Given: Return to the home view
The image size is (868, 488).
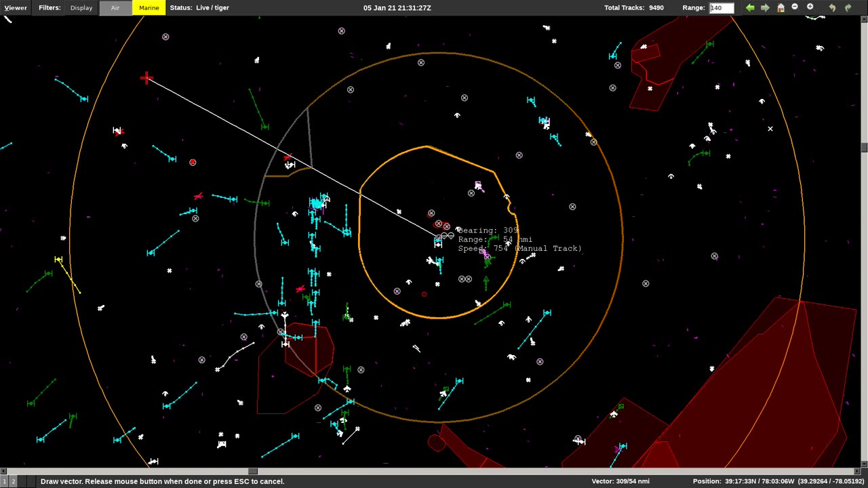Looking at the screenshot, I should (781, 7).
